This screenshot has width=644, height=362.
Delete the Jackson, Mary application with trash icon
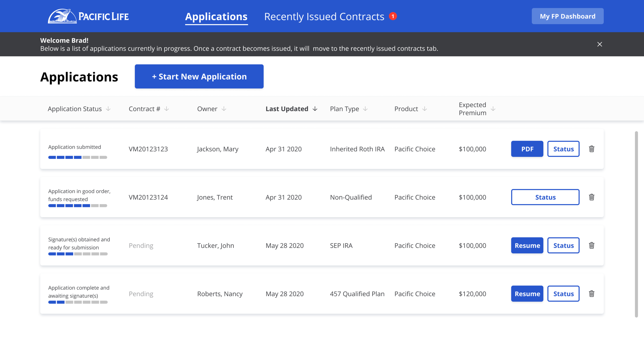(591, 149)
